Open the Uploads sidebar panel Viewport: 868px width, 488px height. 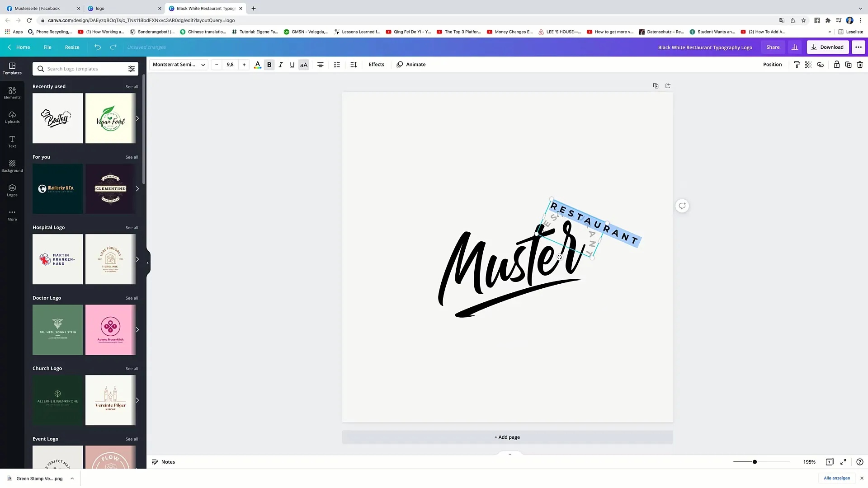tap(12, 117)
